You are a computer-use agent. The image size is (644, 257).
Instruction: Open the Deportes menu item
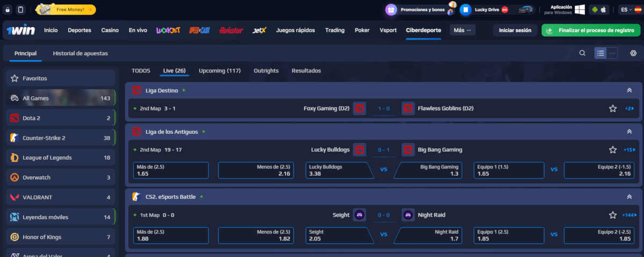click(x=79, y=30)
